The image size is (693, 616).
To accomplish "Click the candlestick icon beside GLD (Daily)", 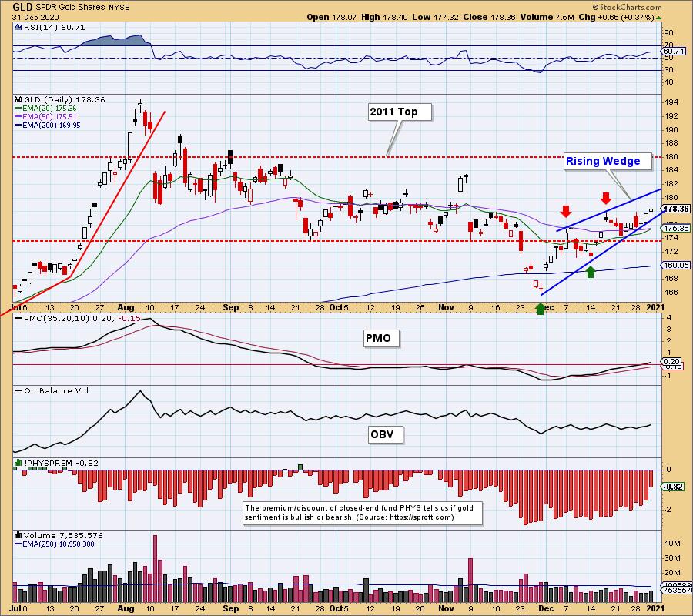I will (18, 100).
